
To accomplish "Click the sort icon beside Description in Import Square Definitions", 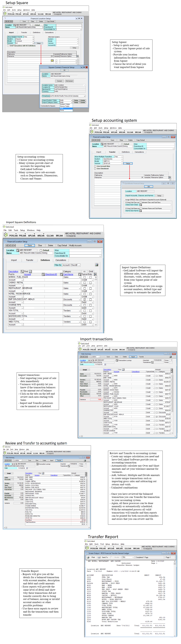I will [22, 271].
